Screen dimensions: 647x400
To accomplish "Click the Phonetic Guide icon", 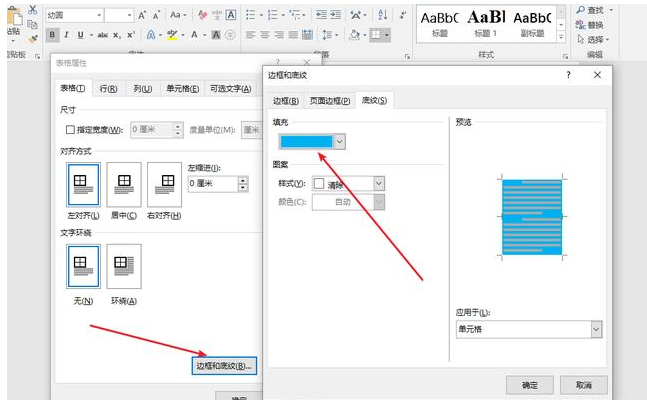I will tap(217, 15).
